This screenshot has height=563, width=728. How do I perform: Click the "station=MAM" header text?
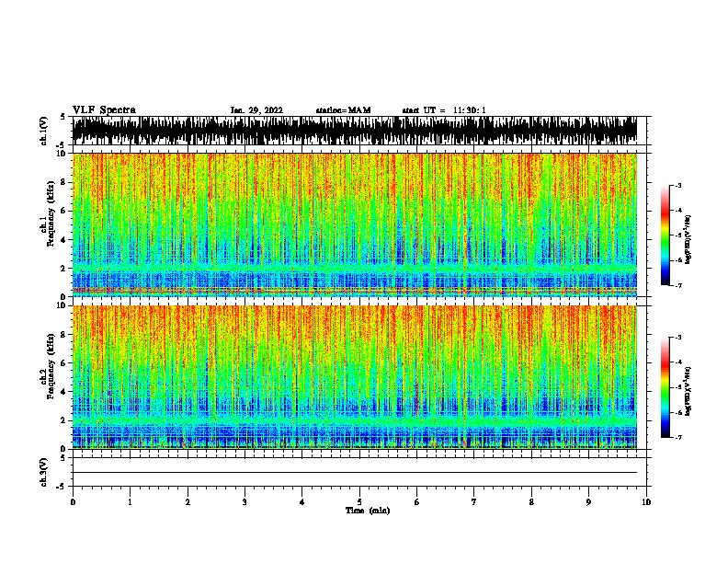click(x=343, y=110)
